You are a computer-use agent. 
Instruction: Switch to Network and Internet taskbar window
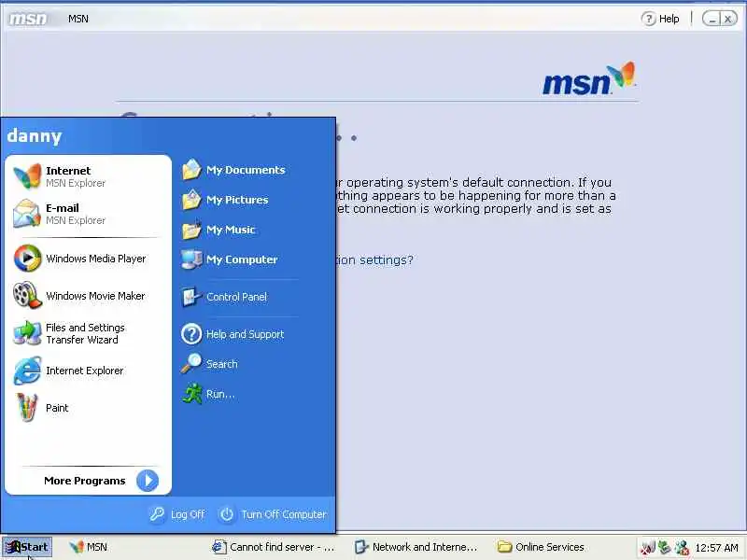[x=416, y=547]
